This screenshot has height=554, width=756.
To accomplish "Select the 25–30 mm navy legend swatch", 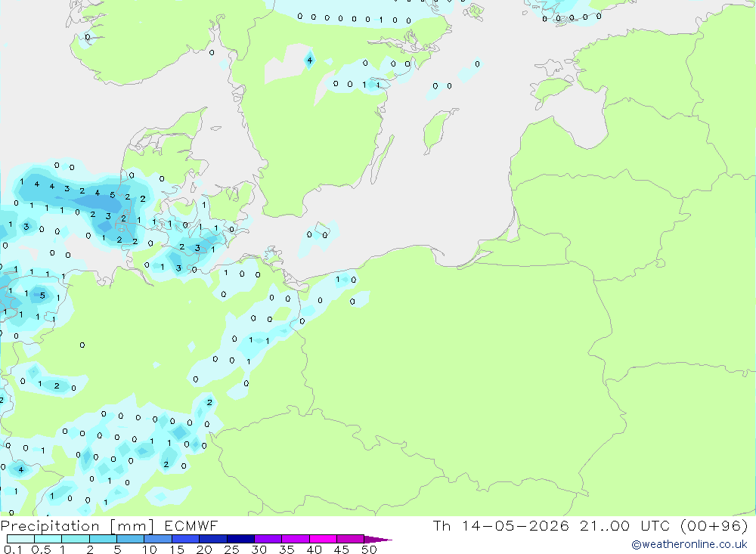I will point(240,539).
